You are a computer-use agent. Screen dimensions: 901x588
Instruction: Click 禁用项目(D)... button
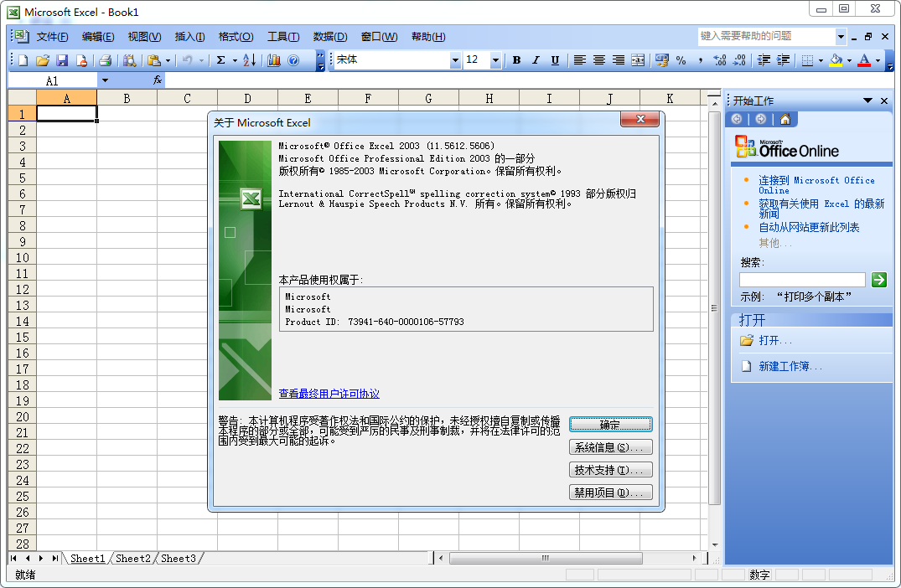[611, 493]
